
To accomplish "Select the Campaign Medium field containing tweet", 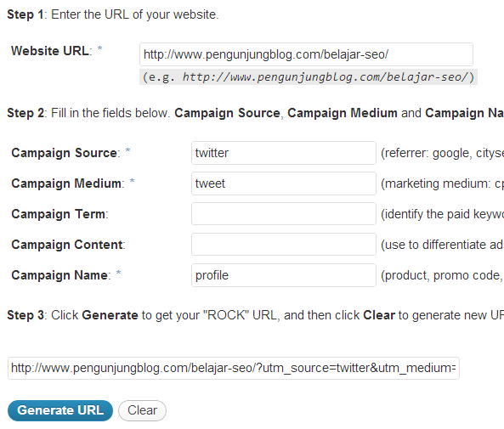I will click(284, 183).
